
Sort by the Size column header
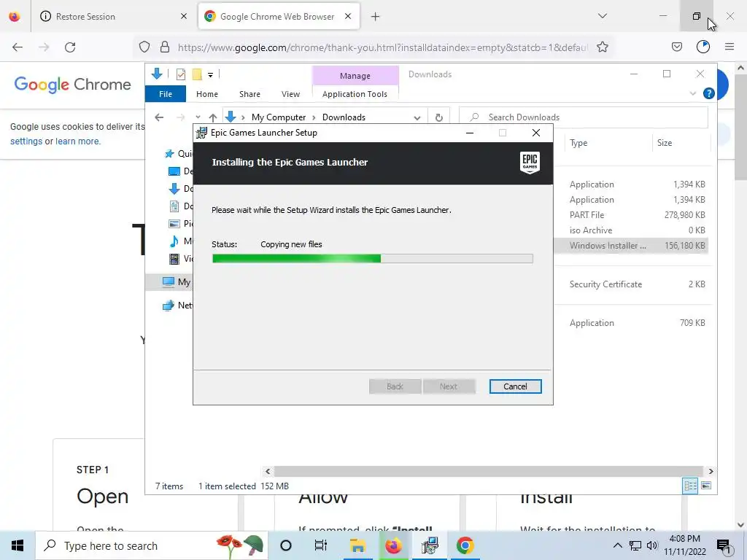665,143
